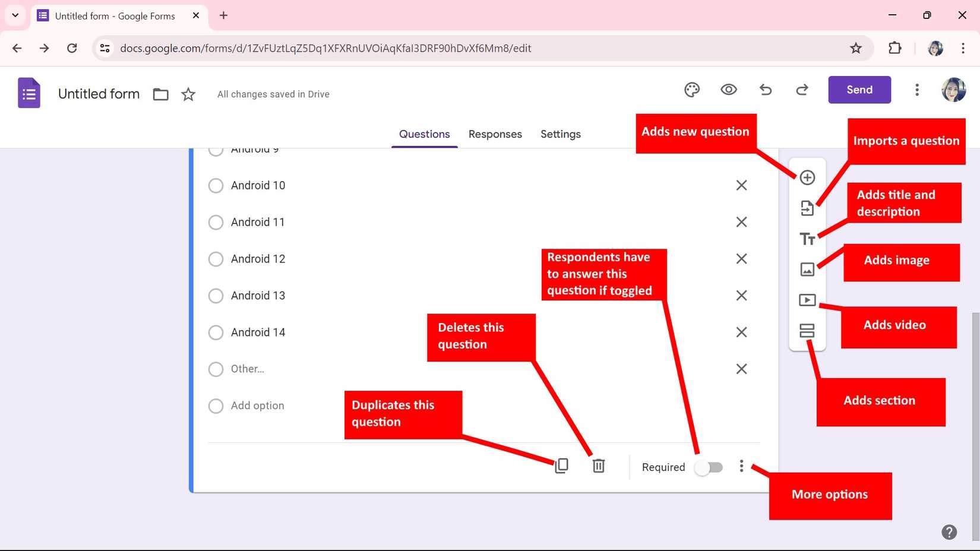Select the Android 14 radio option
The height and width of the screenshot is (551, 980).
[x=216, y=332]
